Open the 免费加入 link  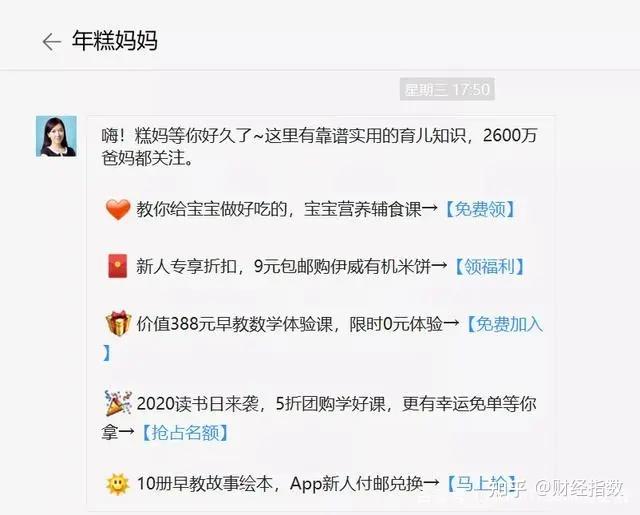[505, 324]
